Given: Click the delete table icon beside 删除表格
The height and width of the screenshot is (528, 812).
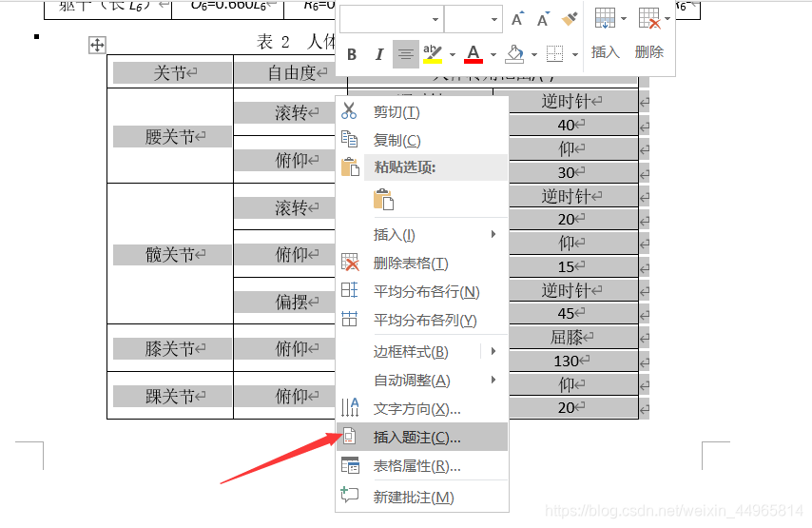Looking at the screenshot, I should [350, 263].
